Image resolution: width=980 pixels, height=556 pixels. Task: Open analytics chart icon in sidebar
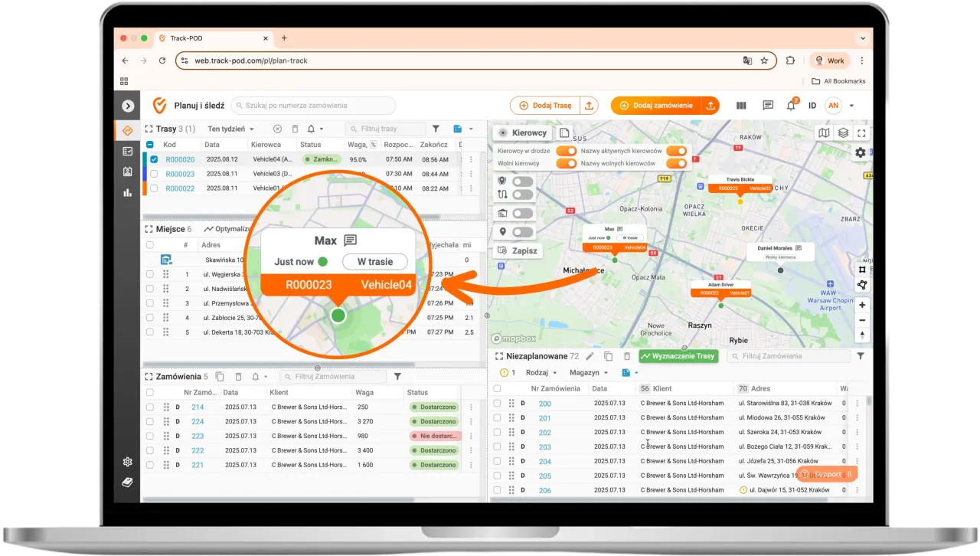[x=128, y=192]
